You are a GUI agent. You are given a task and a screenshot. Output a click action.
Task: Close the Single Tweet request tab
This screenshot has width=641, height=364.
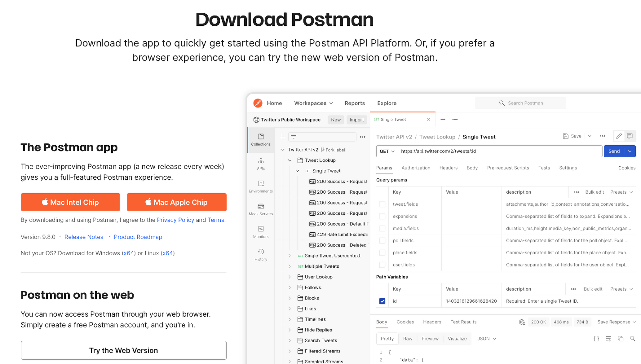tap(428, 120)
